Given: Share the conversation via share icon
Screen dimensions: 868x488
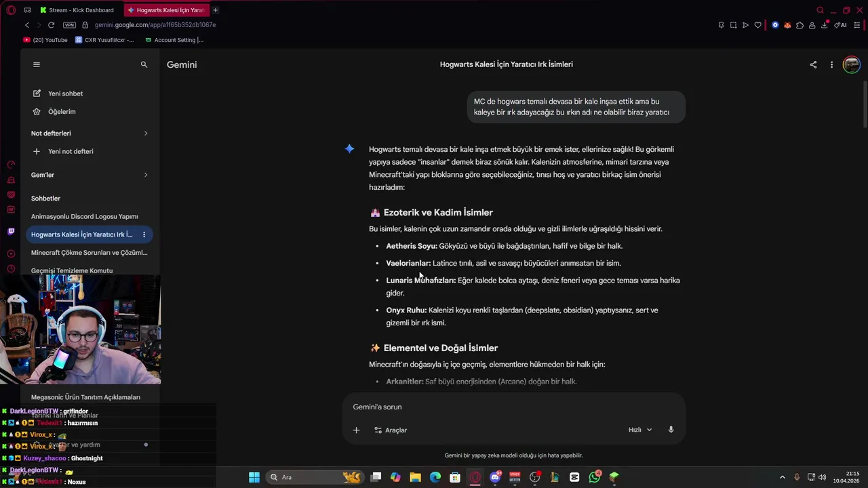Looking at the screenshot, I should [813, 64].
